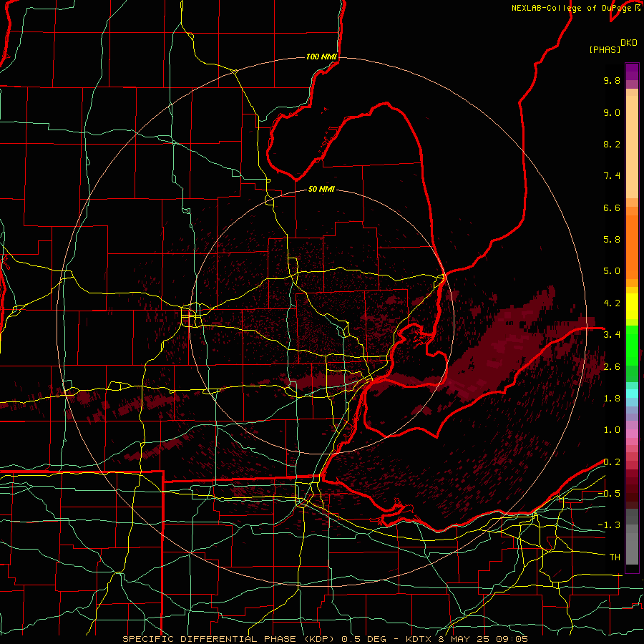This screenshot has width=644, height=644.
Task: Click the 7.4 scale value
Action: click(x=612, y=176)
